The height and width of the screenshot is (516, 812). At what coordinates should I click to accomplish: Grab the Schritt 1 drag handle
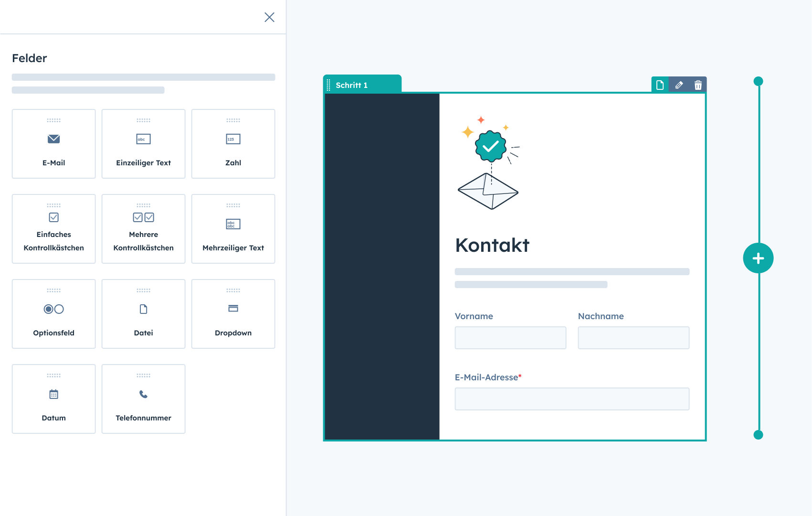328,85
